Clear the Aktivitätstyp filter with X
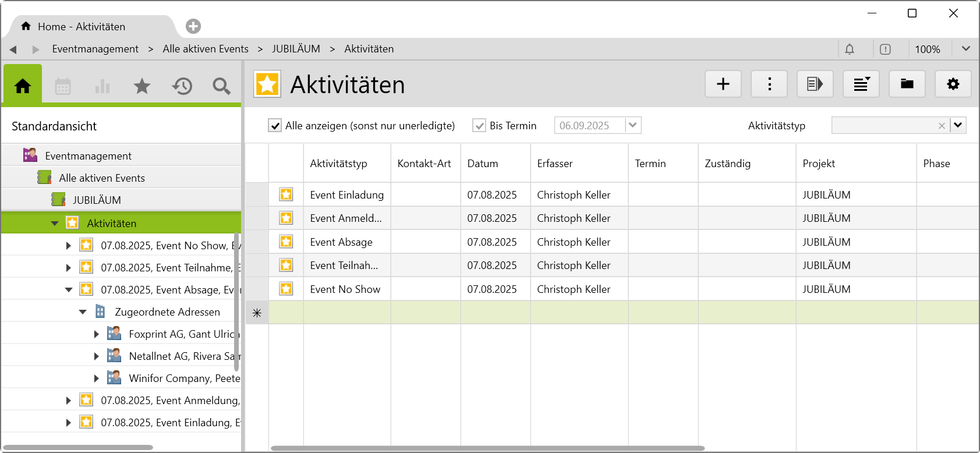 [x=942, y=125]
